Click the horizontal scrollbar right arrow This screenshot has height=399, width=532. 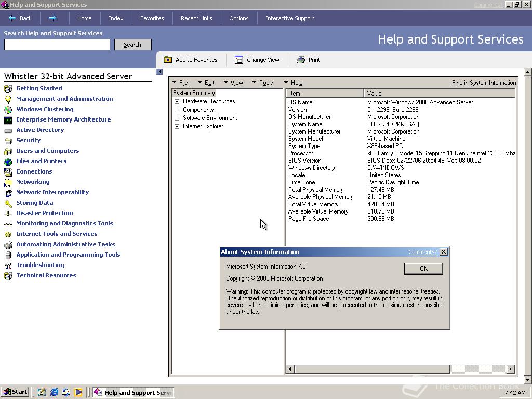511,369
